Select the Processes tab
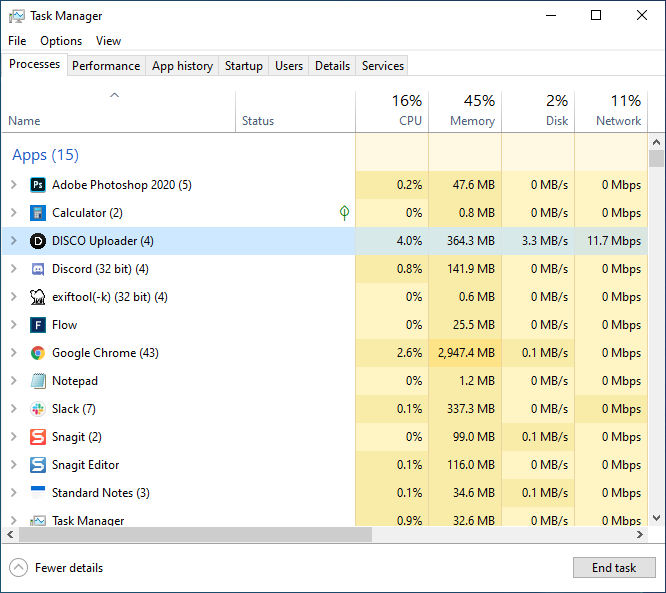The width and height of the screenshot is (666, 593). 34,64
